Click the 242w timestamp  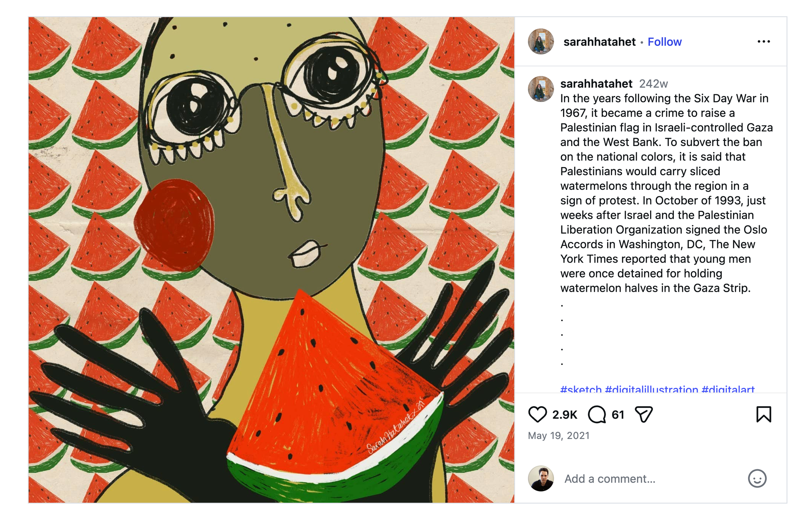tap(653, 84)
